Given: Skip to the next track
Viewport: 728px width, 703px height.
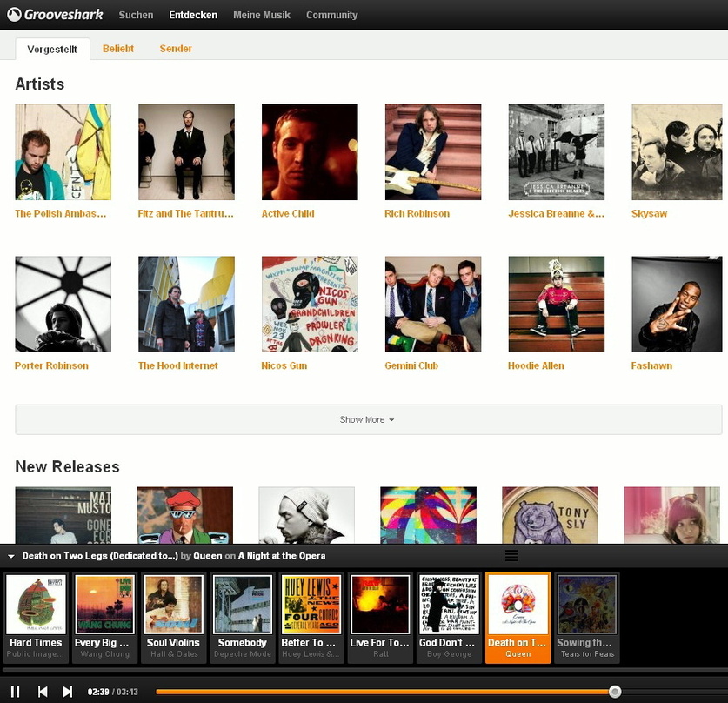Looking at the screenshot, I should coord(68,692).
